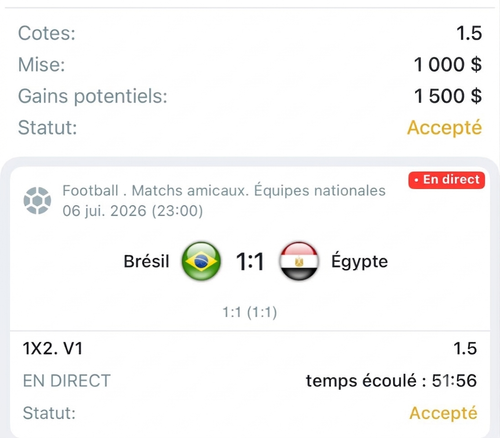Click the 1.5 odds beside 1X2. V1
Image resolution: width=500 pixels, height=438 pixels.
465,349
